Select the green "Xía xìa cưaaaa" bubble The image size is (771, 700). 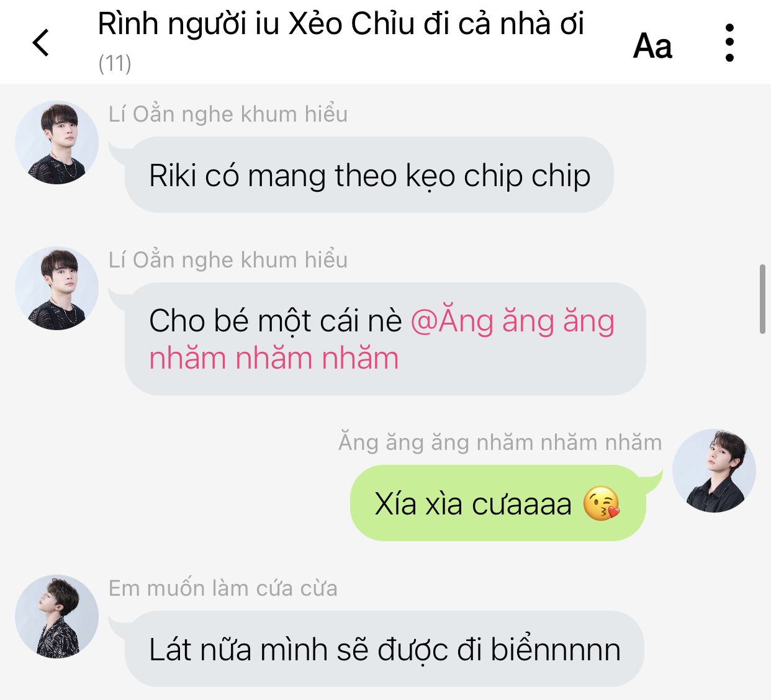click(x=498, y=503)
